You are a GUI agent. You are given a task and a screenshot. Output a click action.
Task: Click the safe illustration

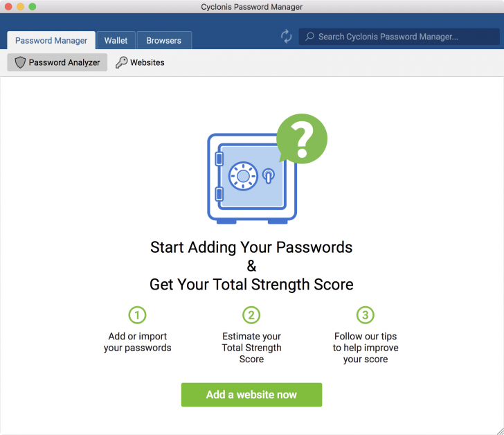[x=252, y=179]
